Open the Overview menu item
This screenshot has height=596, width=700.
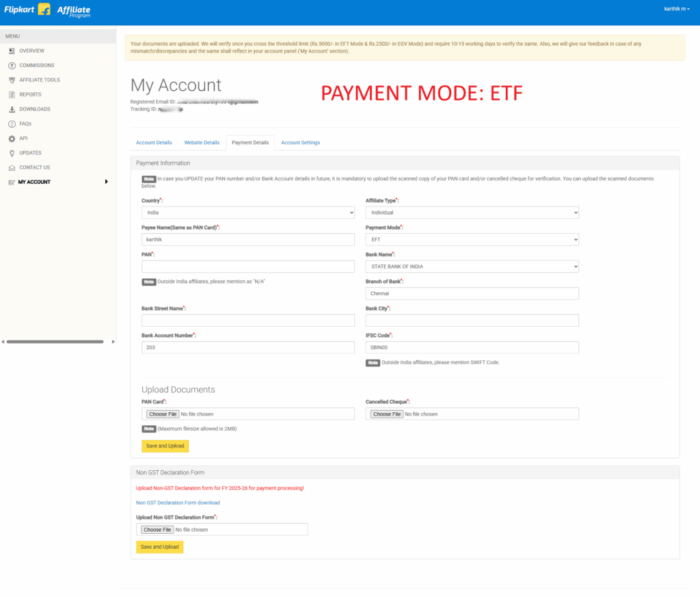[x=31, y=51]
